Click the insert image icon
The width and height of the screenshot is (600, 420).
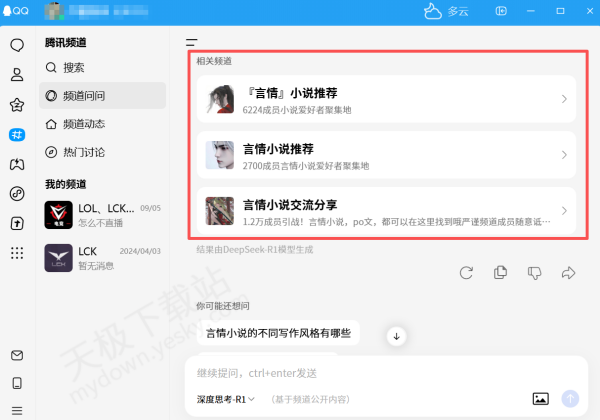point(541,398)
